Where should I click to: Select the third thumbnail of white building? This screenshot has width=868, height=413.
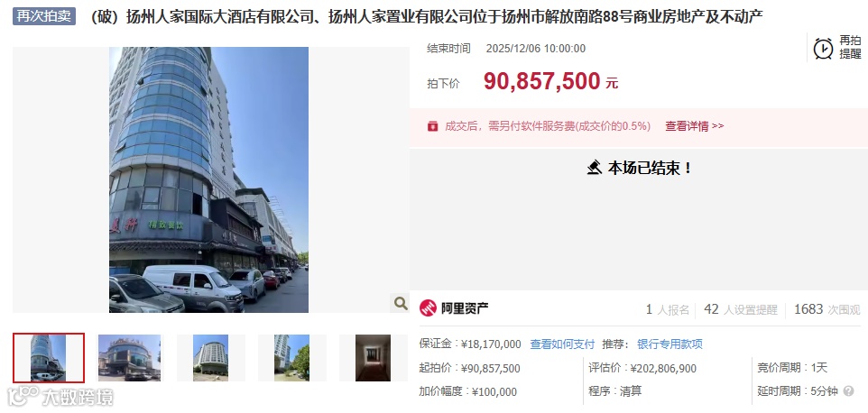(x=210, y=358)
